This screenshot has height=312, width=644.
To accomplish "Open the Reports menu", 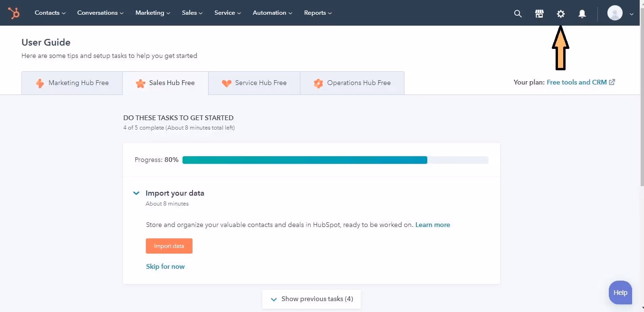I will click(x=315, y=13).
